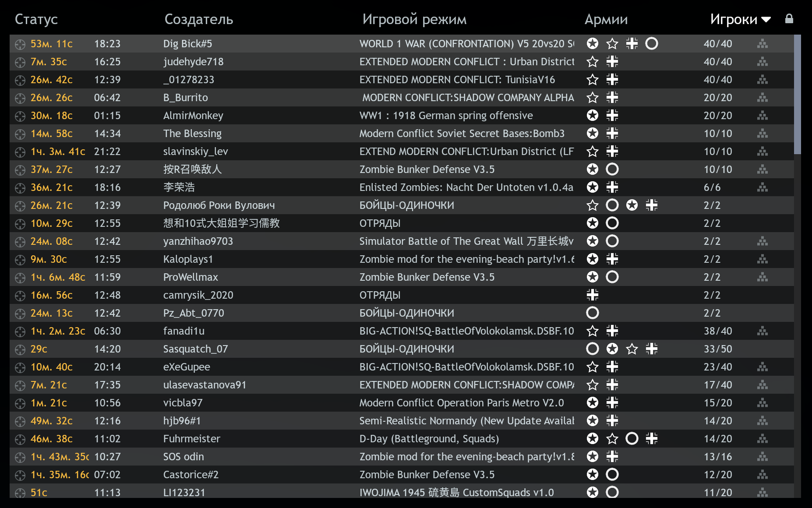Viewport: 812px width, 508px height.
Task: Open the Игроки sort dropdown arrow
Action: pos(766,19)
